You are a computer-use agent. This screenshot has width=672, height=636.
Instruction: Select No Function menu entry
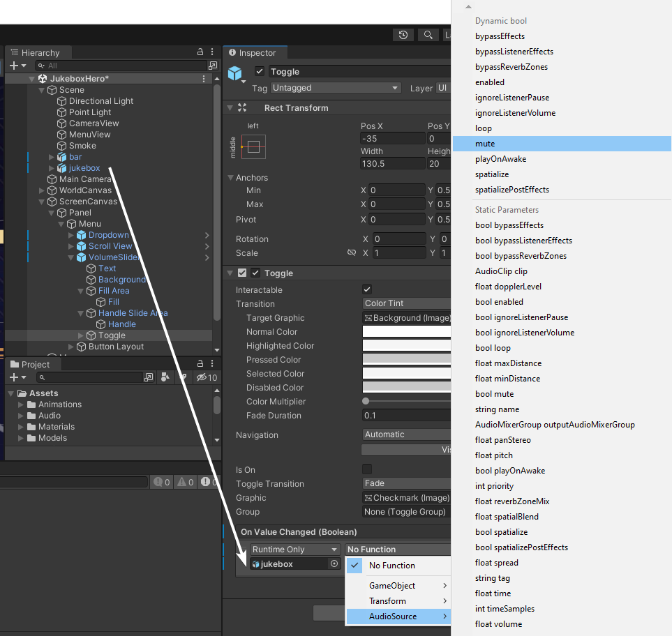(398, 566)
